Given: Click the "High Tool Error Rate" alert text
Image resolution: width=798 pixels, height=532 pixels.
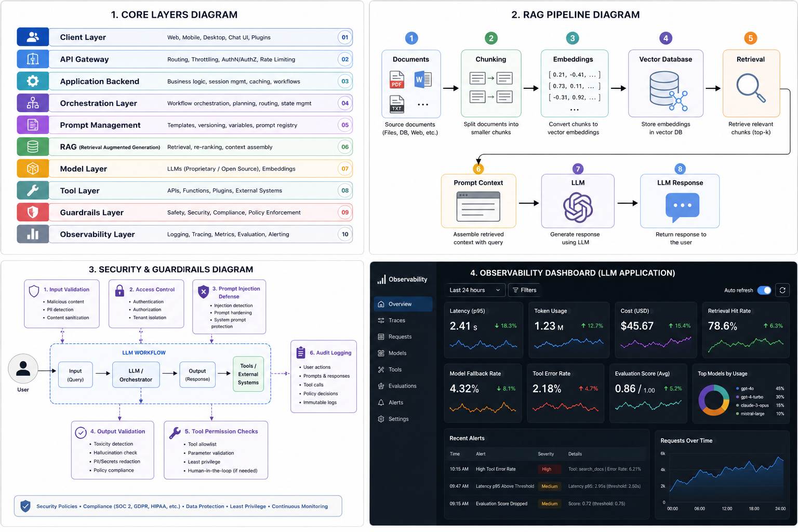Looking at the screenshot, I should pyautogui.click(x=496, y=469).
